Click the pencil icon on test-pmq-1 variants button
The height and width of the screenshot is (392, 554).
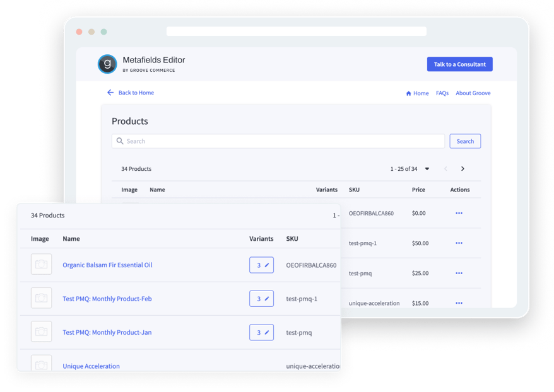[x=266, y=298]
